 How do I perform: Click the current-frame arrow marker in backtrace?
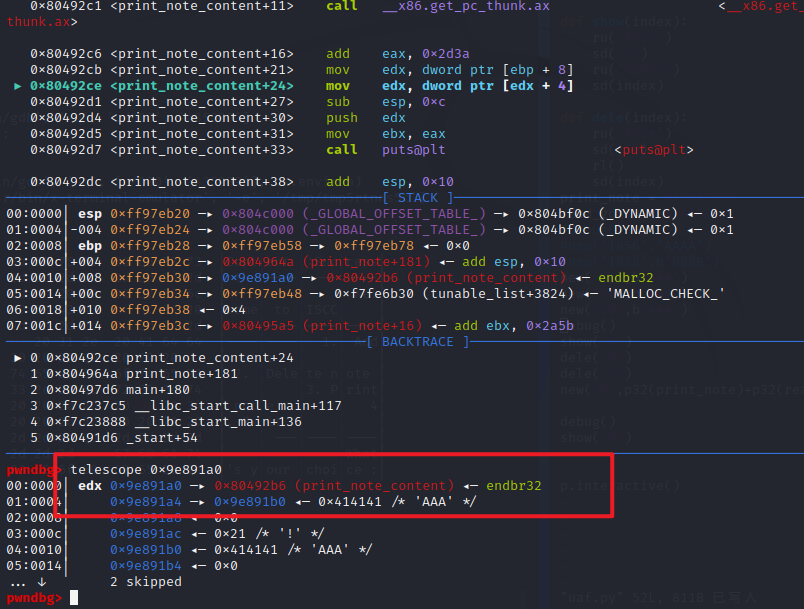(18, 358)
